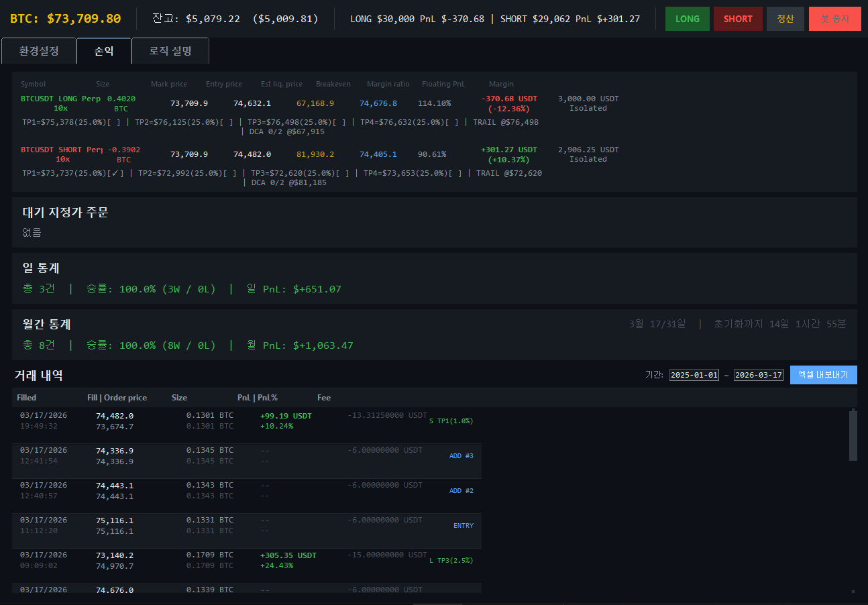Select the 손익 tab

pos(103,51)
